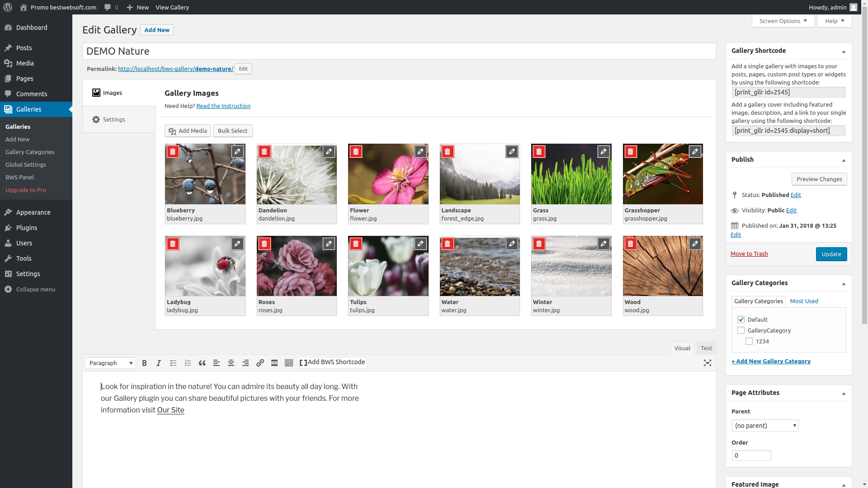Click the Add Media button
This screenshot has width=868, height=488.
(187, 131)
